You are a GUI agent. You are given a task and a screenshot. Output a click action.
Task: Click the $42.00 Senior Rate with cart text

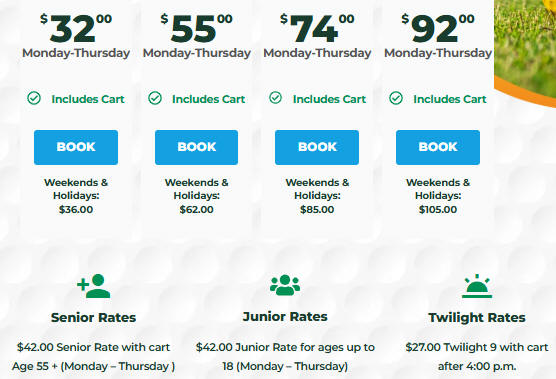[x=94, y=347]
